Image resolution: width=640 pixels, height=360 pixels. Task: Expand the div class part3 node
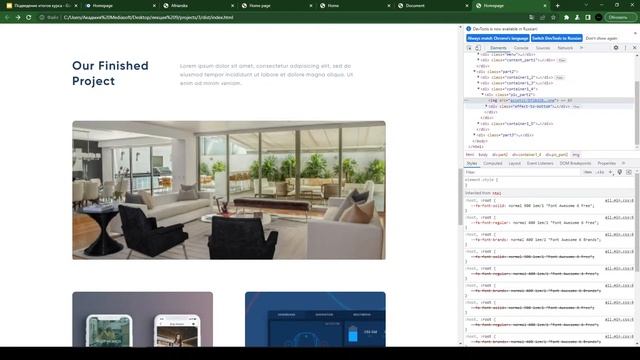pos(474,135)
